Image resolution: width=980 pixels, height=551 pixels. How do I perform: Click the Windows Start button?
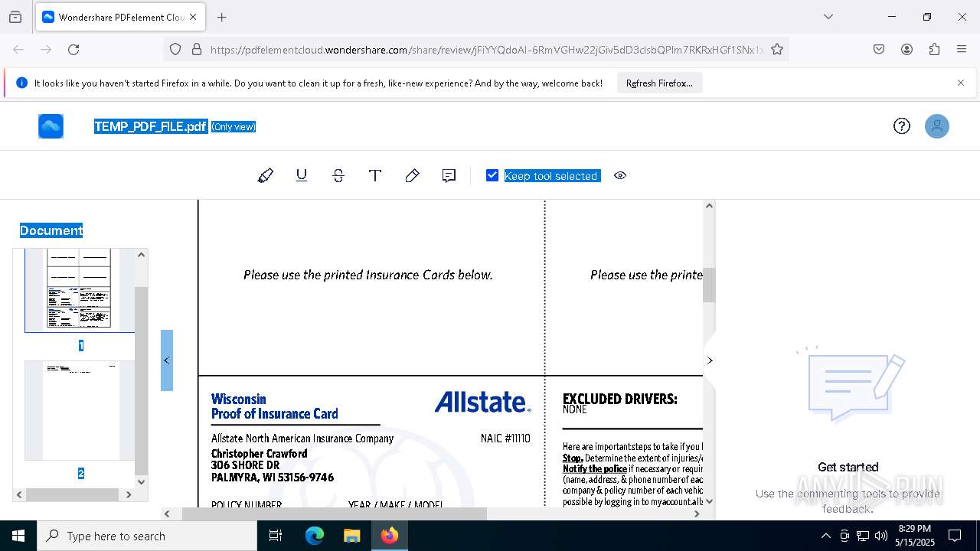click(18, 536)
